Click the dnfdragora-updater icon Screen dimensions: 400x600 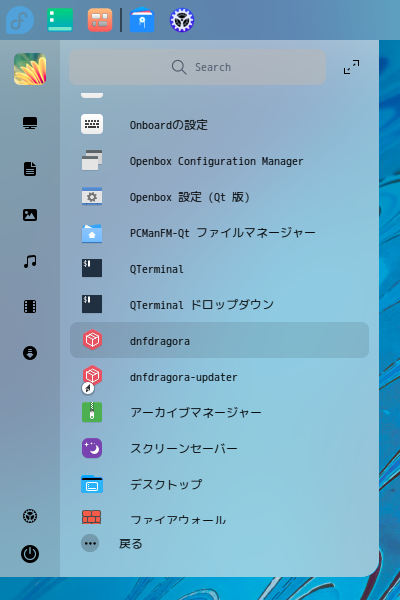(92, 378)
